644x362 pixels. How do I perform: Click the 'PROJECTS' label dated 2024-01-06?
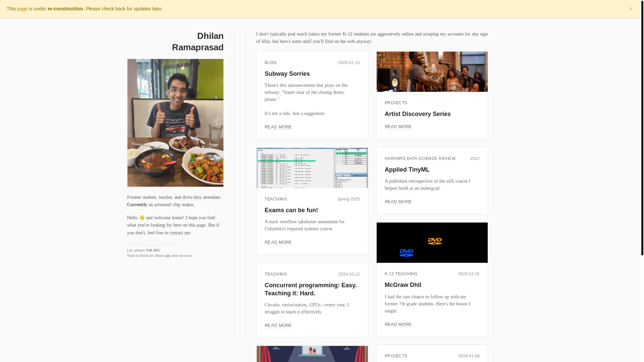click(x=396, y=356)
